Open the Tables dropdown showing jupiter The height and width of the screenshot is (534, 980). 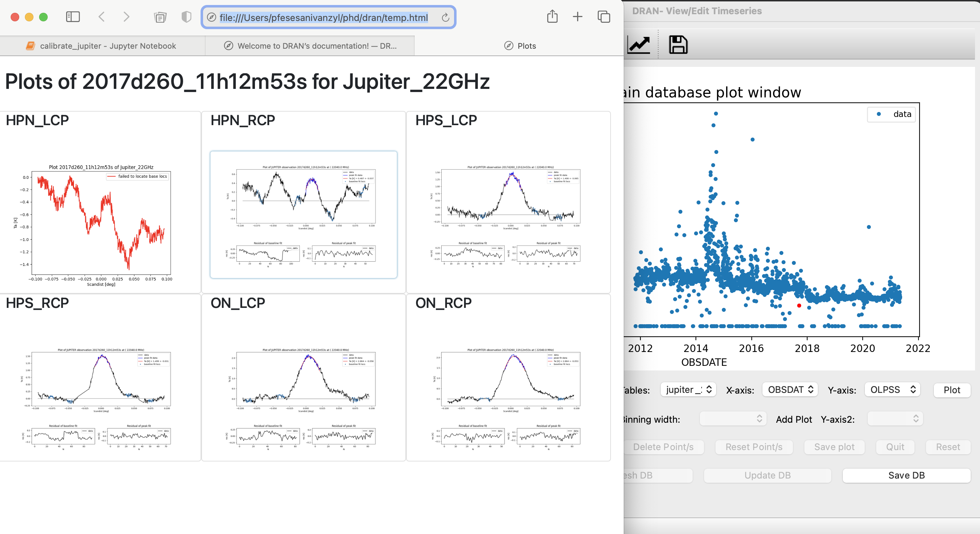pyautogui.click(x=688, y=390)
